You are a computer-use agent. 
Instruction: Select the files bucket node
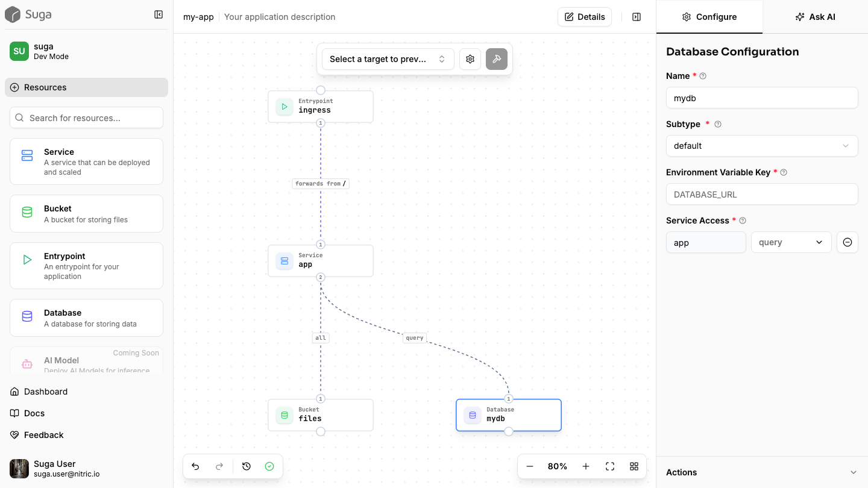point(321,415)
